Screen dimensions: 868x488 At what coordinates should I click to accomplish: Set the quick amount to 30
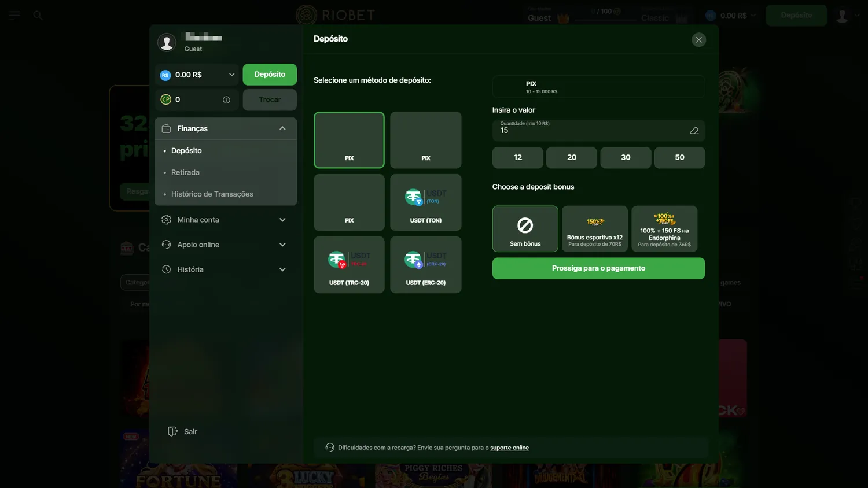[626, 157]
